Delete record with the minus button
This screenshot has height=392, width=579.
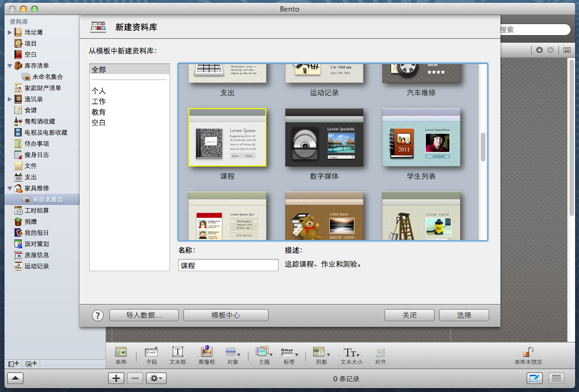tap(135, 378)
